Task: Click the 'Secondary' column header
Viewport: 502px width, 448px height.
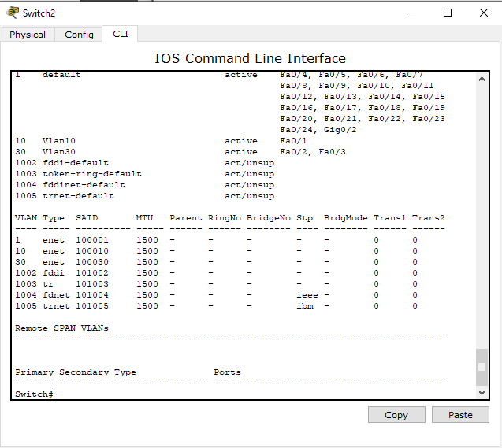Action: pos(84,372)
